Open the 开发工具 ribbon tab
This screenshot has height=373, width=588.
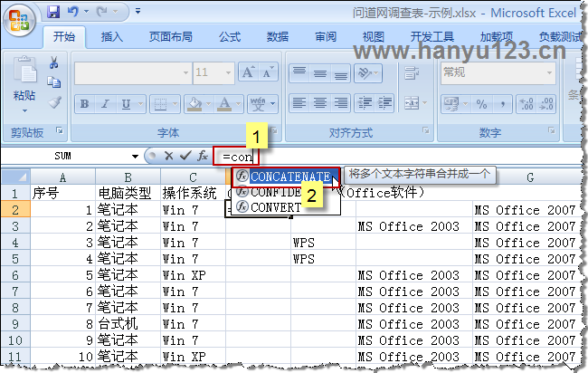pos(432,37)
